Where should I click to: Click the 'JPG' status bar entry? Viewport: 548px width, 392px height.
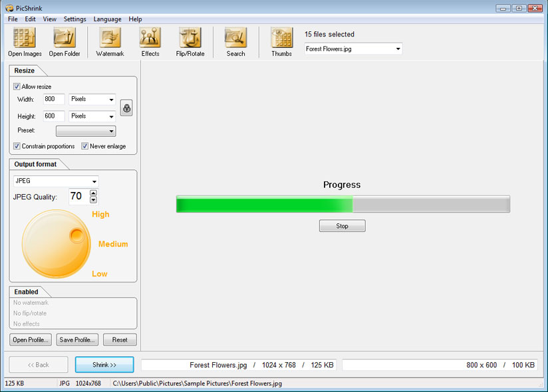pyautogui.click(x=65, y=383)
